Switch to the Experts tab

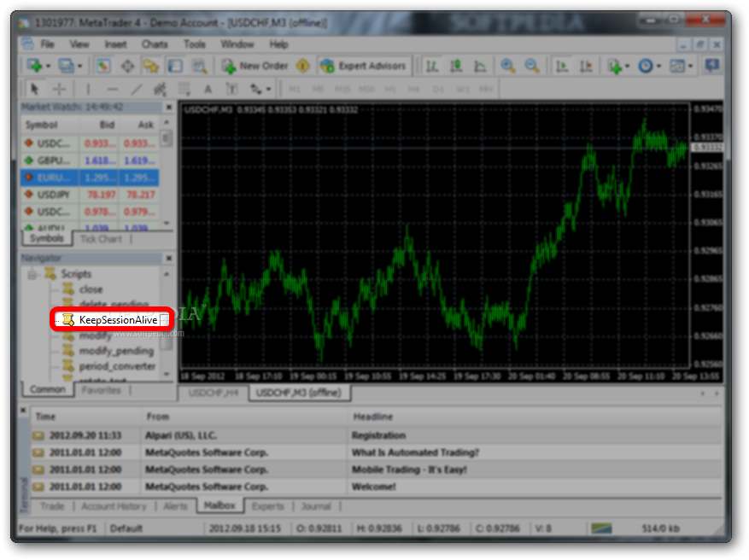tap(267, 506)
